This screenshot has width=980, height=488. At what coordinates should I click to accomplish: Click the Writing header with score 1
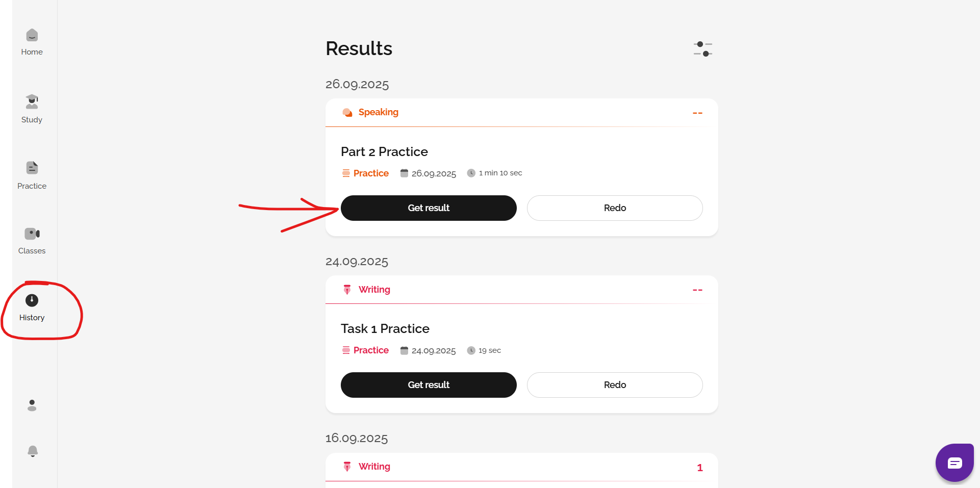pyautogui.click(x=374, y=467)
